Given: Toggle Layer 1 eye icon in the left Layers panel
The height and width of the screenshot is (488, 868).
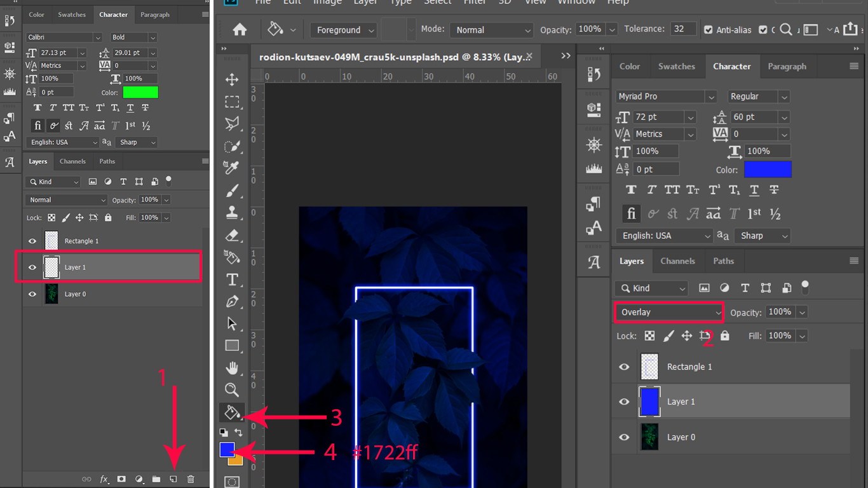Looking at the screenshot, I should pos(32,268).
